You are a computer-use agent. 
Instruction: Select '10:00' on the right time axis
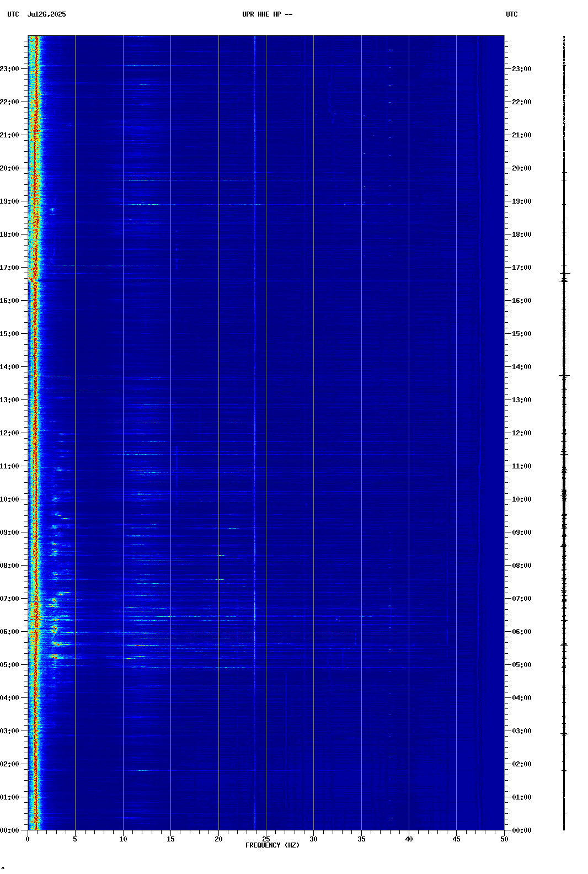click(x=522, y=499)
